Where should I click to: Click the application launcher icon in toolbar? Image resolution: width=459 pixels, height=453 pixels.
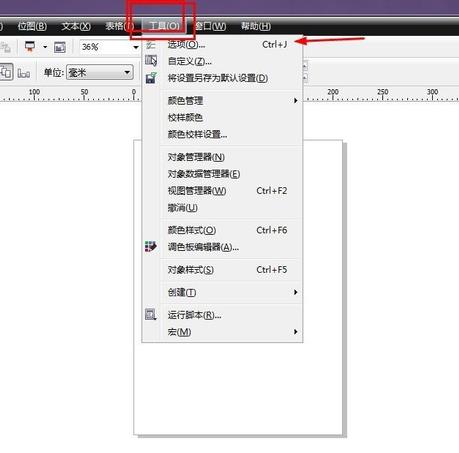30,47
